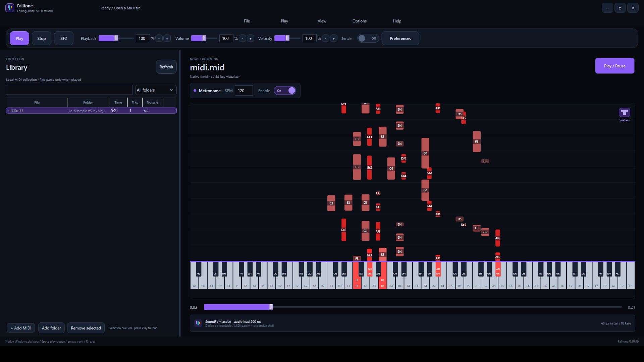Open the Play menu in menu bar
644x362 pixels.
(x=284, y=21)
